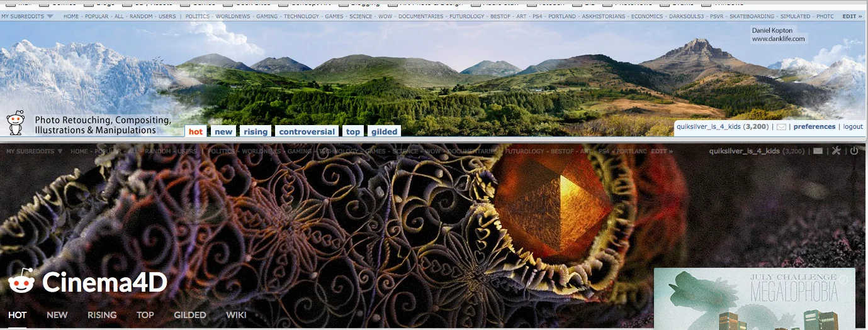Go to ALL in light header bar
Image resolution: width=868 pixels, height=330 pixels.
click(x=120, y=16)
